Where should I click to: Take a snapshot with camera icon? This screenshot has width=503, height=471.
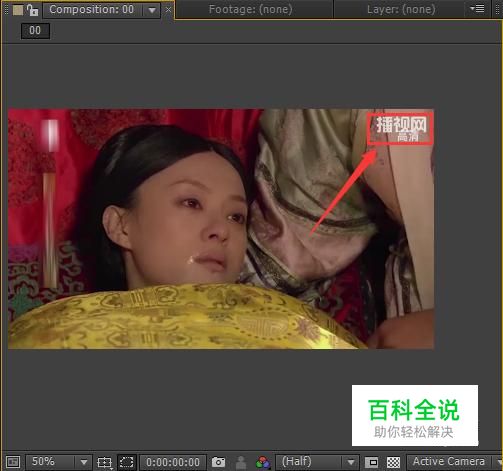(218, 462)
